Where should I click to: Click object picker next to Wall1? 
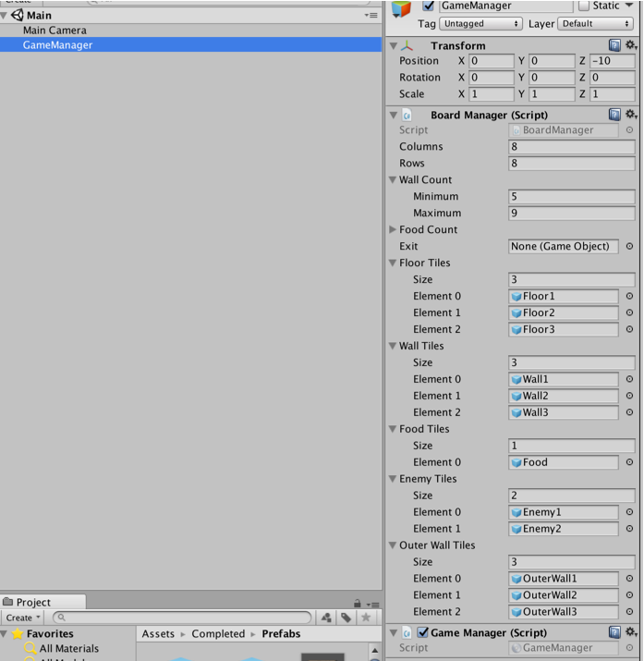[629, 379]
